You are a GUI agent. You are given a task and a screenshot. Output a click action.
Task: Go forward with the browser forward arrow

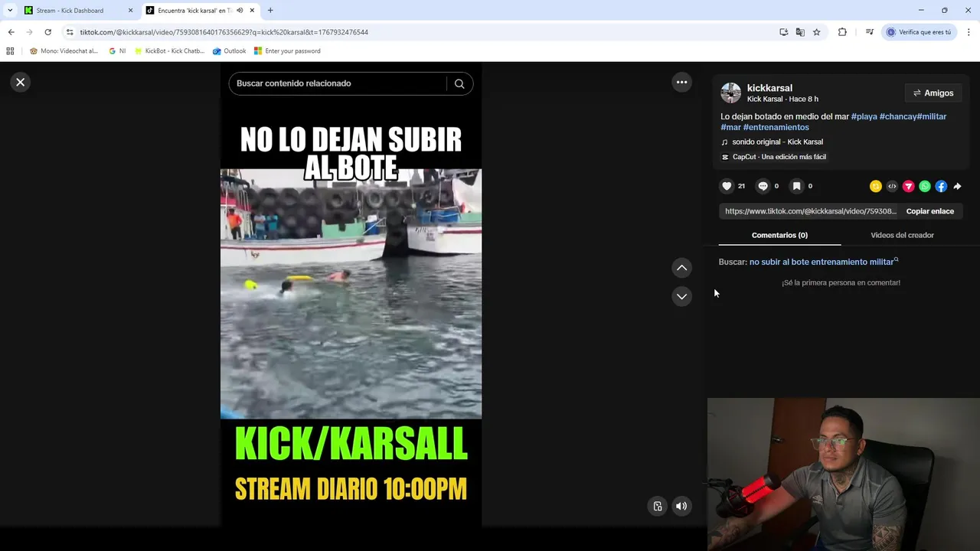29,32
